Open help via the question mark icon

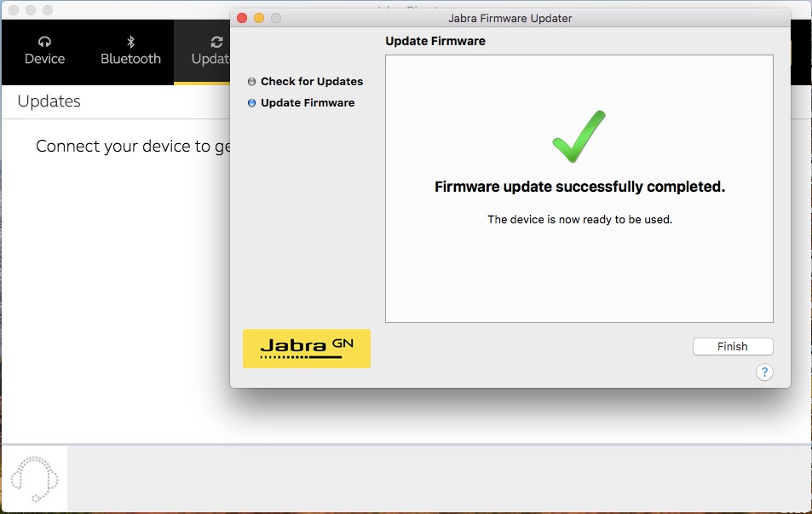[x=764, y=372]
